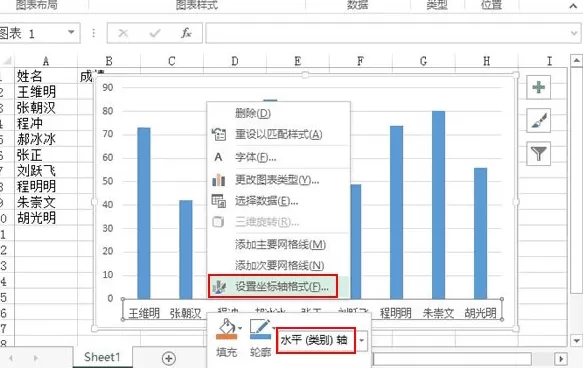Click the 90 value on vertical axis
Screen dimensions: 583x368
pyautogui.click(x=108, y=87)
